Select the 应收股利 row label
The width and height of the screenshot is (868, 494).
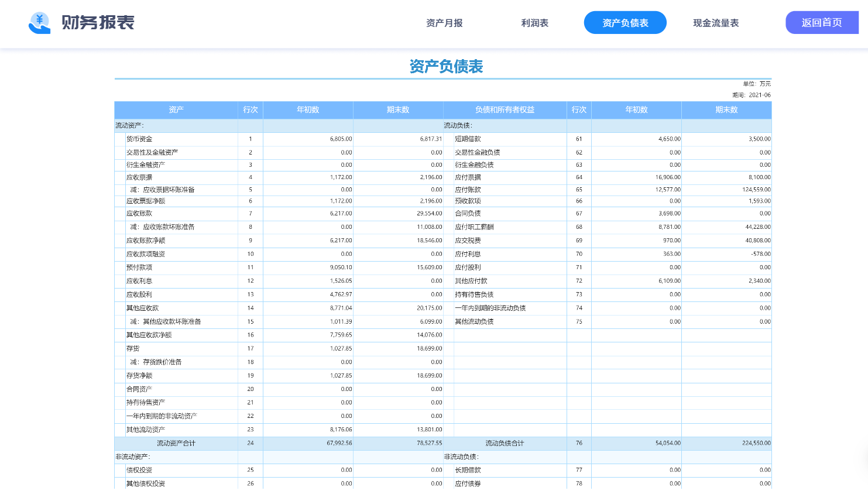(x=139, y=294)
